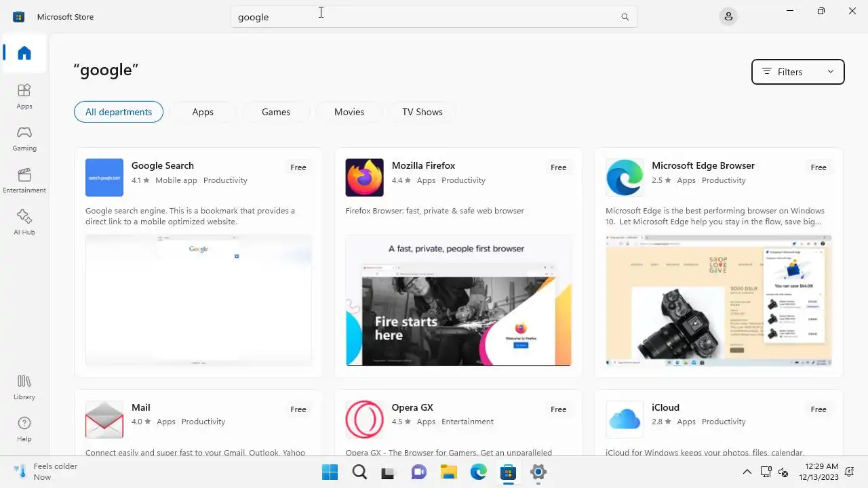The height and width of the screenshot is (488, 868).
Task: Go to the Home sidebar icon
Action: (x=24, y=53)
